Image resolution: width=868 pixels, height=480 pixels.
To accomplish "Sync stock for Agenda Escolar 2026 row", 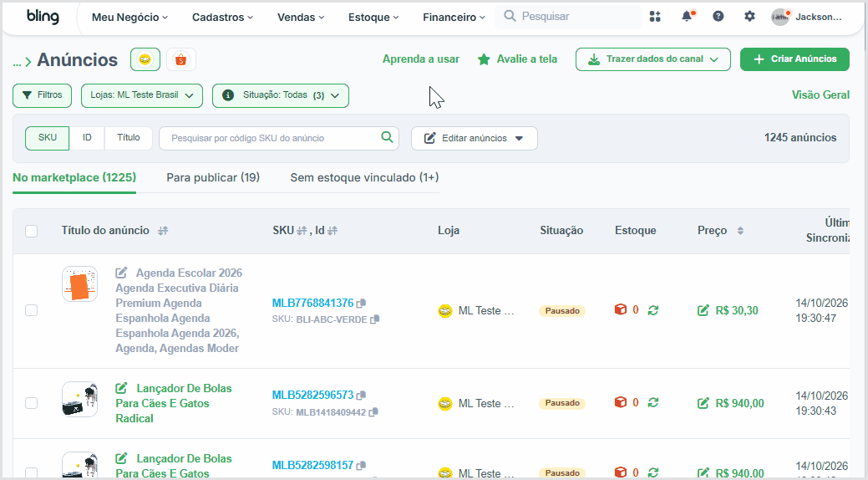I will coord(653,310).
